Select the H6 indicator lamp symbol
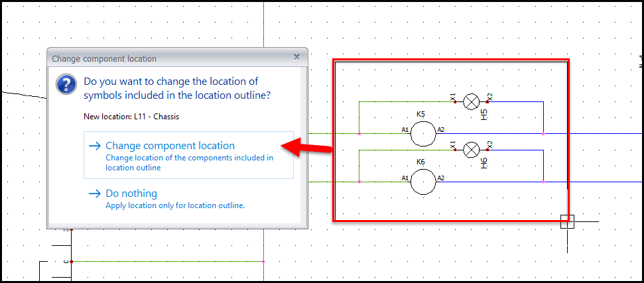This screenshot has height=283, width=644. click(x=471, y=150)
